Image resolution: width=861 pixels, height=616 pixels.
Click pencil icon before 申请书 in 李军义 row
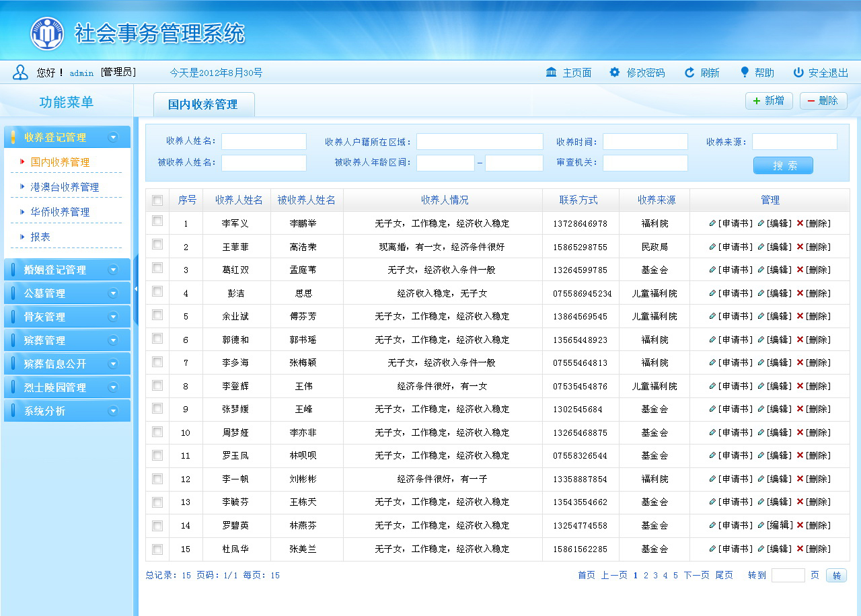coord(713,223)
